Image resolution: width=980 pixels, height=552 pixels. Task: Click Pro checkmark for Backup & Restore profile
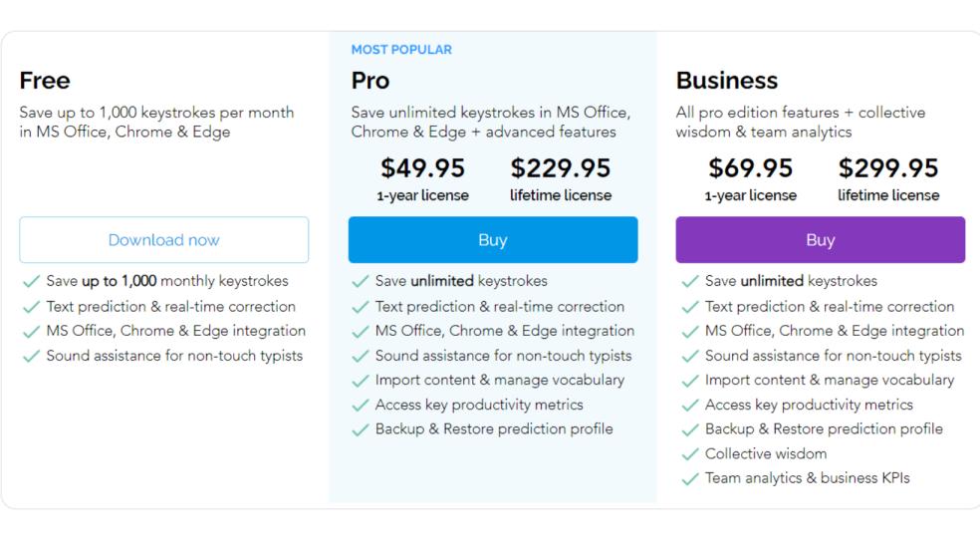360,430
